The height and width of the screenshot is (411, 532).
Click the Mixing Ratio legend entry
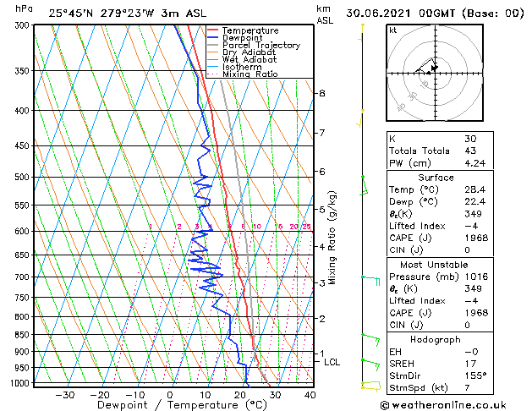coord(250,74)
